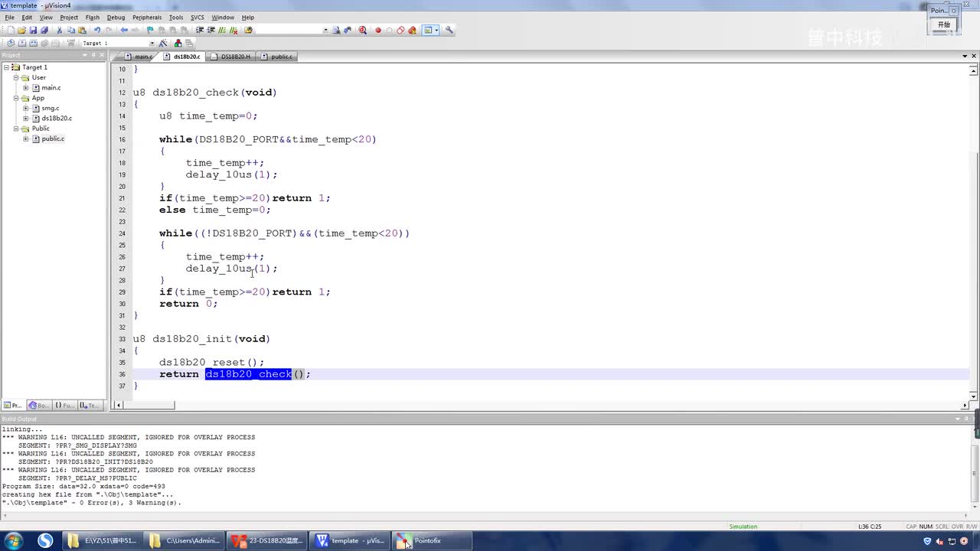Select the Public folder in project tree
Viewport: 980px width, 551px height.
(41, 129)
